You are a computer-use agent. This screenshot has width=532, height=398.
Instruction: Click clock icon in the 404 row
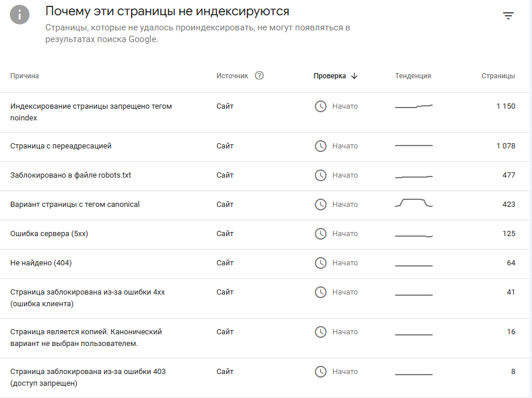point(320,262)
